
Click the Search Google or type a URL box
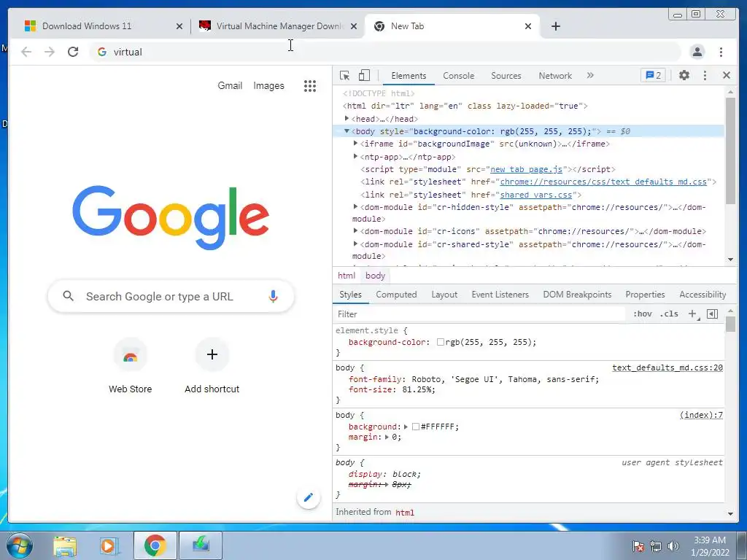click(171, 296)
